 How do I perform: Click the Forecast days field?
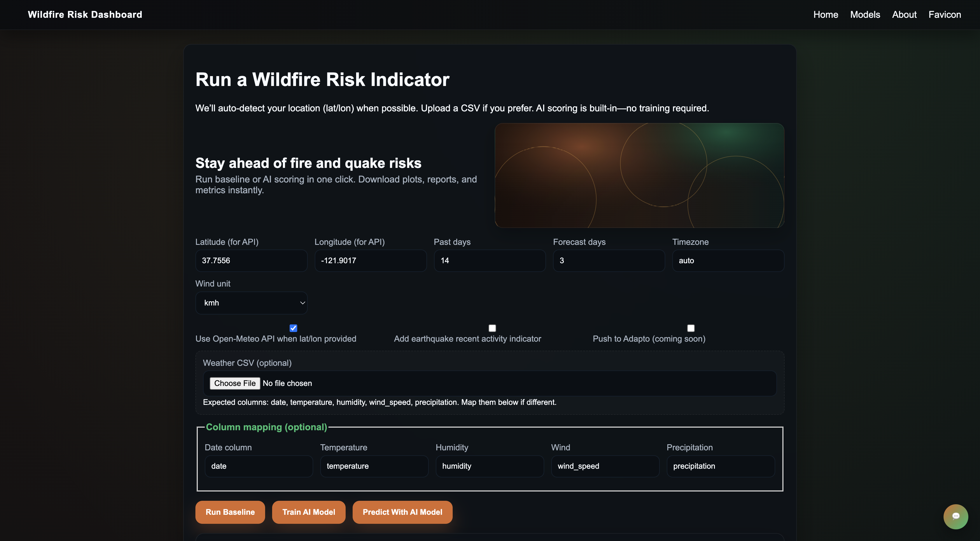[x=608, y=260]
